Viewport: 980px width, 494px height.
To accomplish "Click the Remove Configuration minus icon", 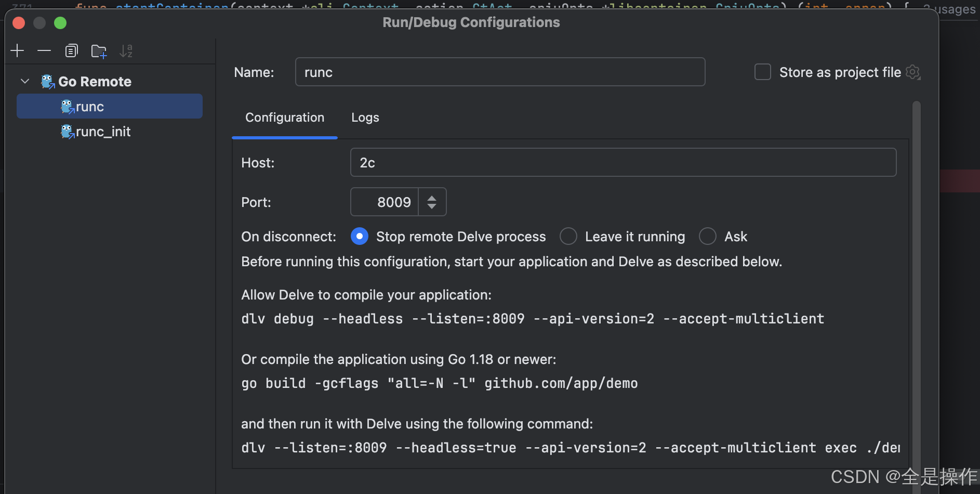I will point(44,50).
